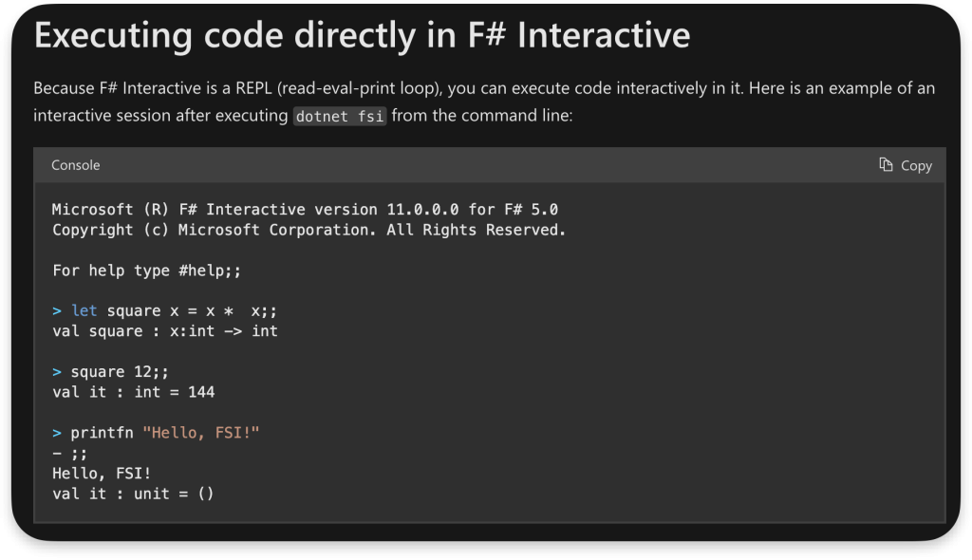Viewport: 972px width, 560px height.
Task: Click the "- ;;" continuation line
Action: point(69,454)
